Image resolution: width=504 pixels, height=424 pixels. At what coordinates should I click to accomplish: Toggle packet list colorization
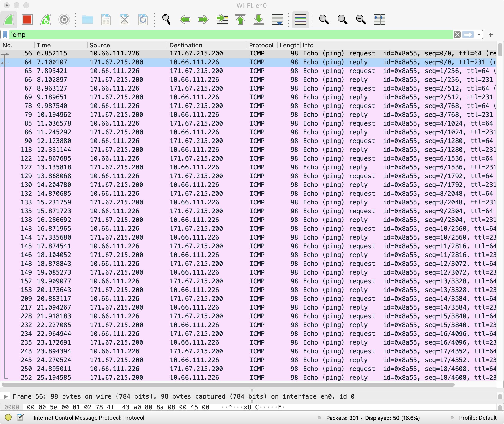300,19
